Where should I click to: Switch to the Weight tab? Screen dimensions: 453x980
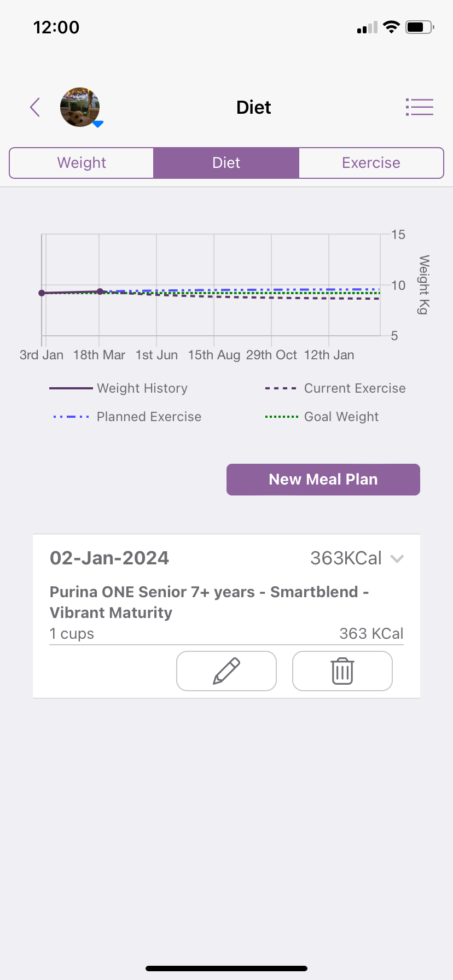82,163
